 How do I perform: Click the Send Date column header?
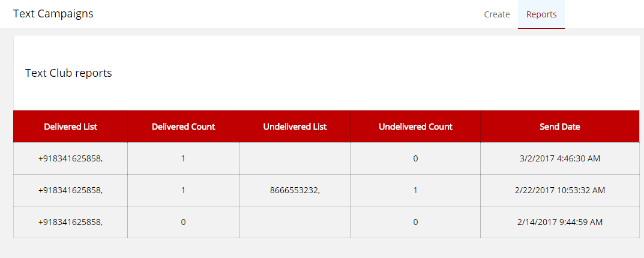559,127
